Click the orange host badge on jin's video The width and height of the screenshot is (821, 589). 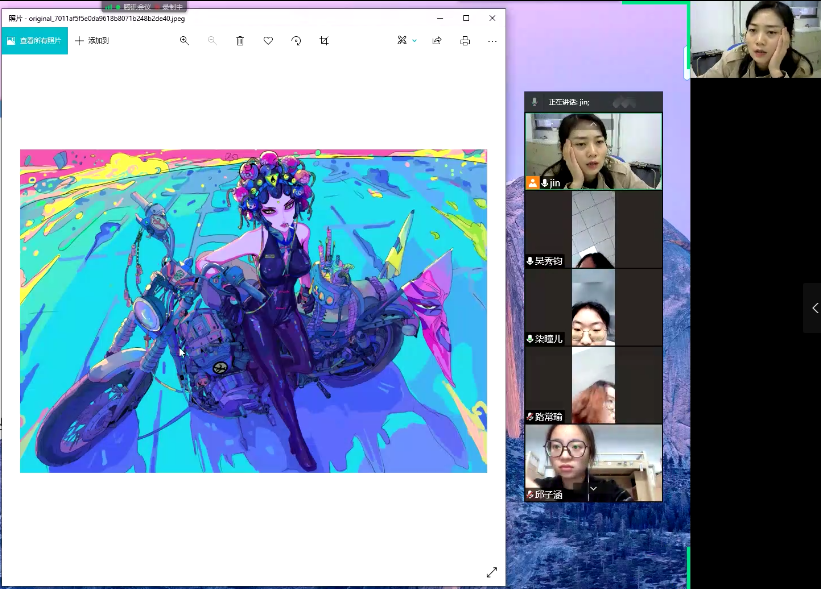[x=532, y=183]
